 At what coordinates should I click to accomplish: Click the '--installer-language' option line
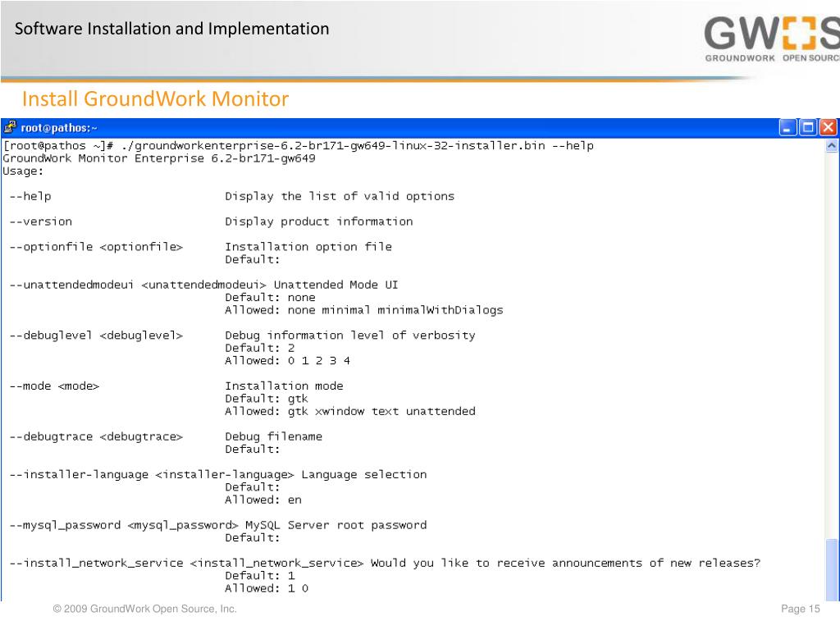218,475
